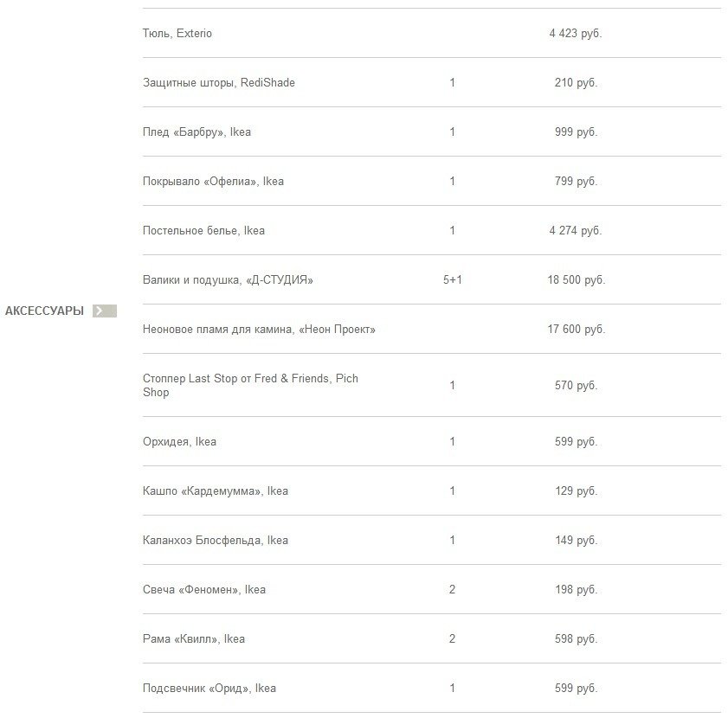Viewport: 728px width, 718px height.
Task: Click the 4 423 руб. price
Action: click(x=575, y=34)
